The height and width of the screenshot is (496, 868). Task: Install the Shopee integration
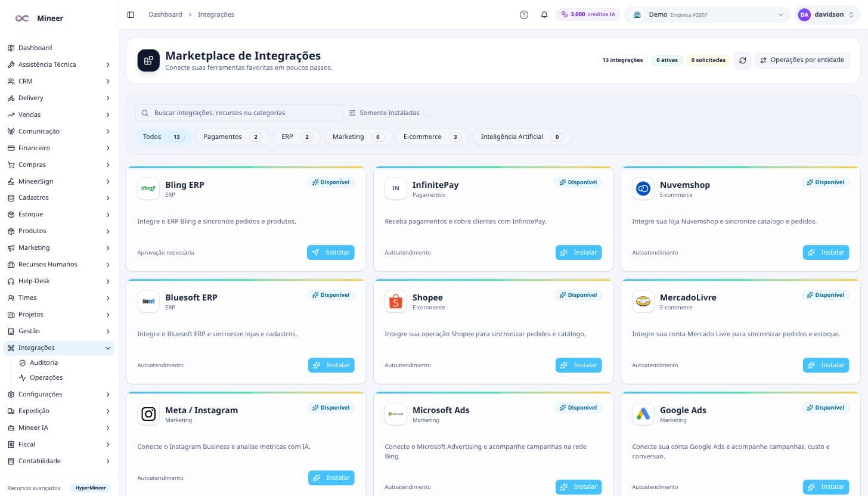coord(578,365)
